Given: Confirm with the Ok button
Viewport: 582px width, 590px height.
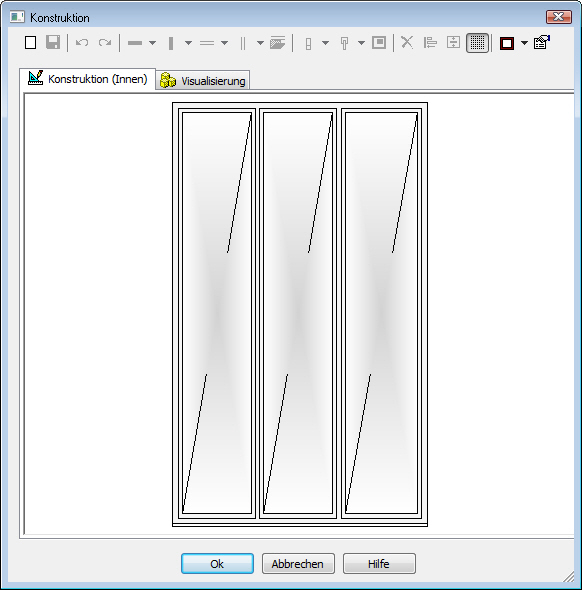Looking at the screenshot, I should (217, 563).
